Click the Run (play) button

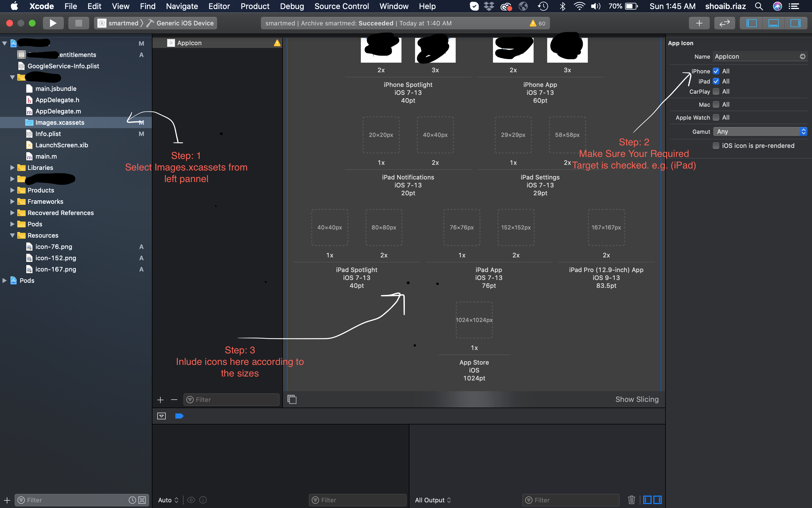(53, 23)
